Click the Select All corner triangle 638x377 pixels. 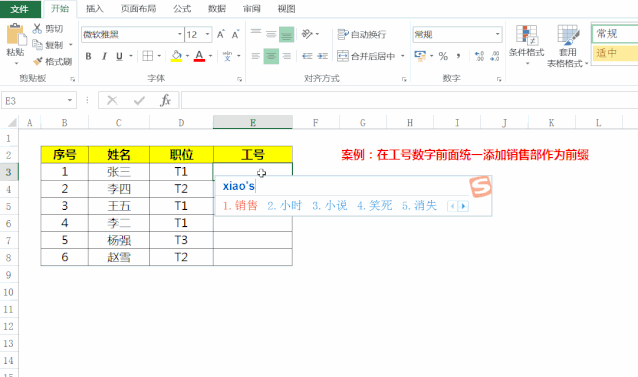pyautogui.click(x=12, y=122)
